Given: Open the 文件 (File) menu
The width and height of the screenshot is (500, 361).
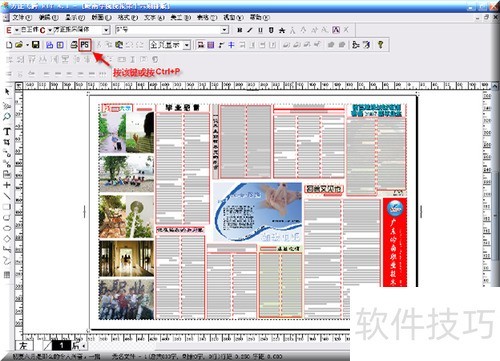Looking at the screenshot, I should coord(22,17).
